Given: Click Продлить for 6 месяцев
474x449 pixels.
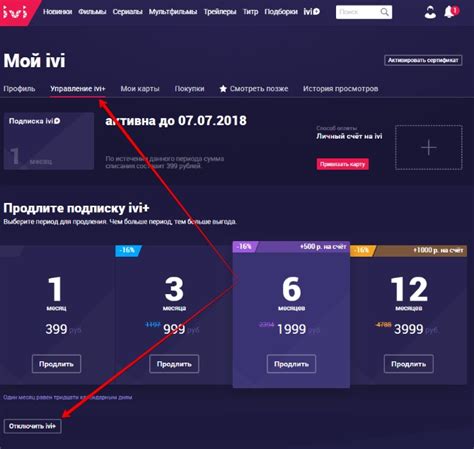Looking at the screenshot, I should coord(291,364).
